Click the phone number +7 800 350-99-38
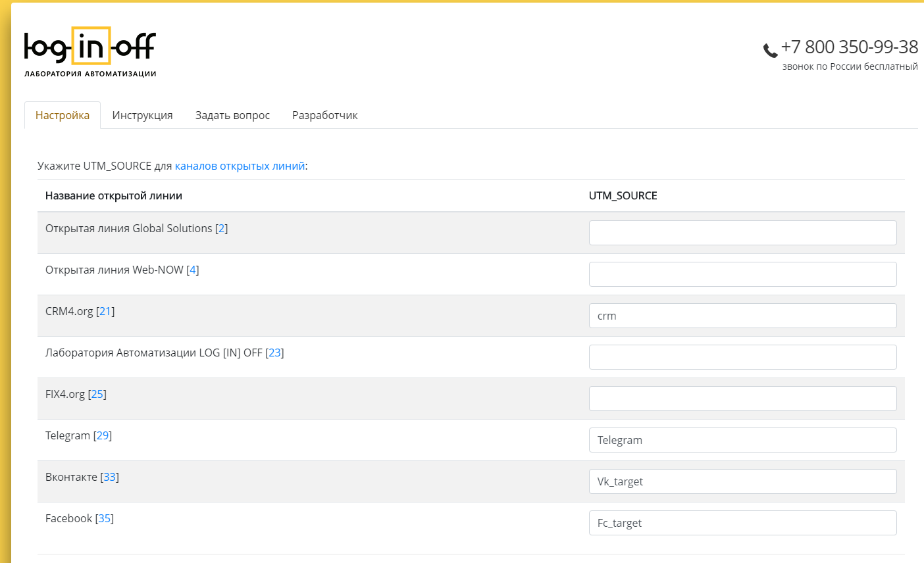Screen dimensions: 924x563 [849, 47]
